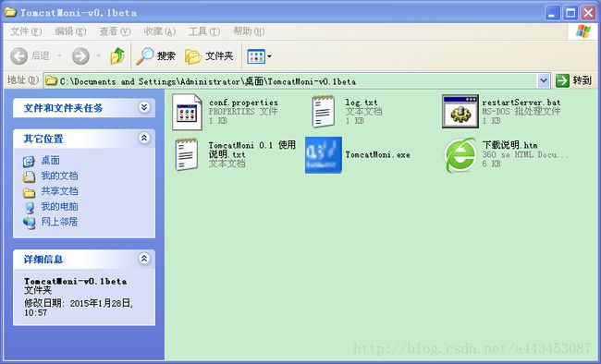Collapse the 其它位置 panel chevron

[144, 138]
